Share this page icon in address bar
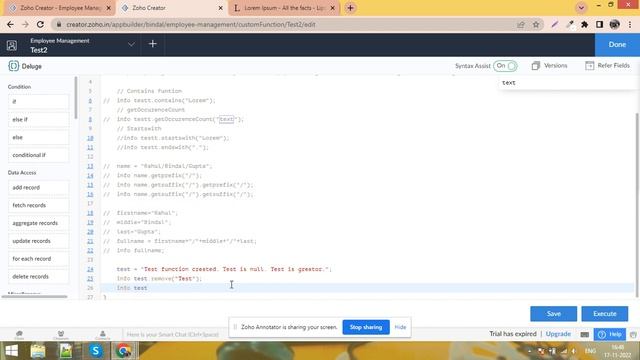The width and height of the screenshot is (640, 360). [521, 24]
